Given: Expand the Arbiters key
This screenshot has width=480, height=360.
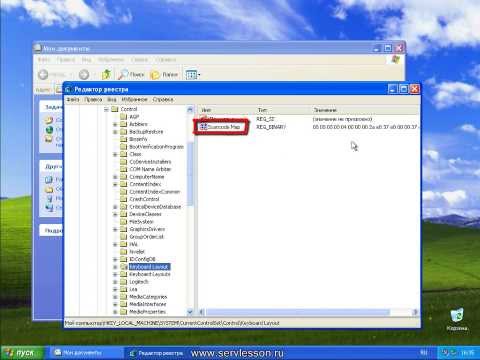Looking at the screenshot, I should [115, 124].
